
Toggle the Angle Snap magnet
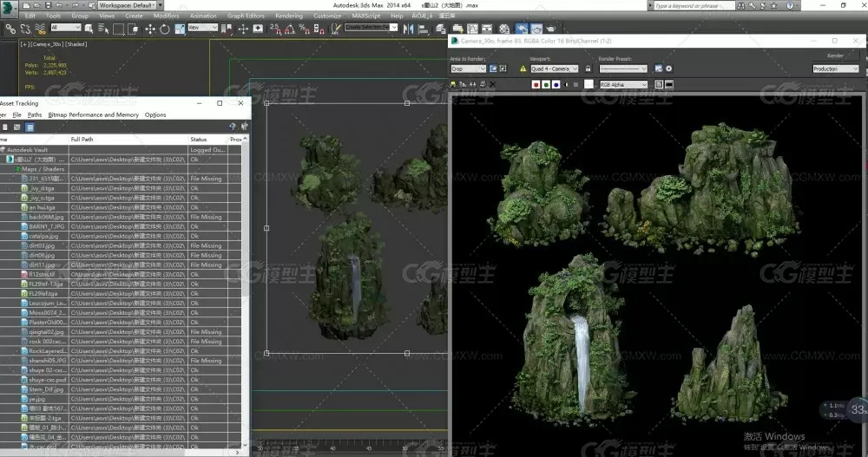(290, 29)
